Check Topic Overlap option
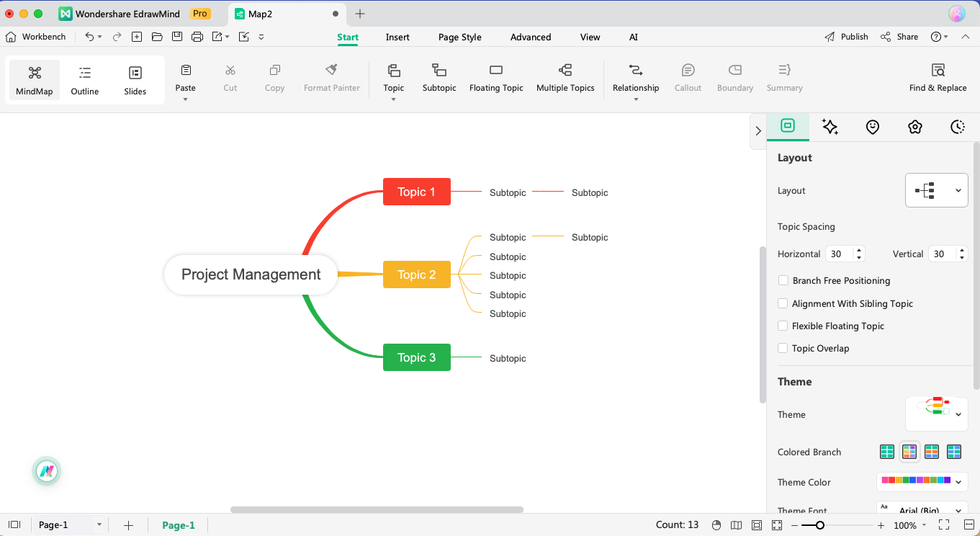 783,348
